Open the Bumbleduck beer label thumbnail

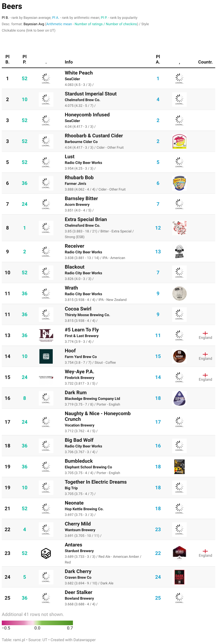pyautogui.click(x=179, y=466)
